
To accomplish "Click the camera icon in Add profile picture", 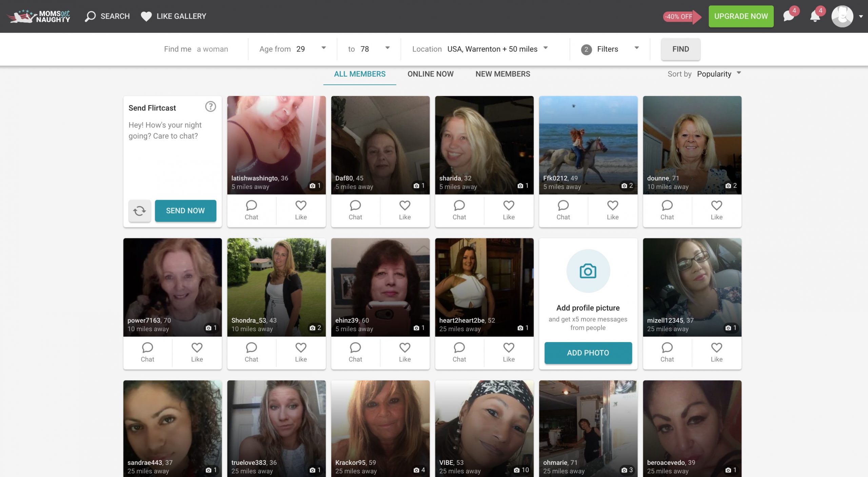I will (x=588, y=271).
